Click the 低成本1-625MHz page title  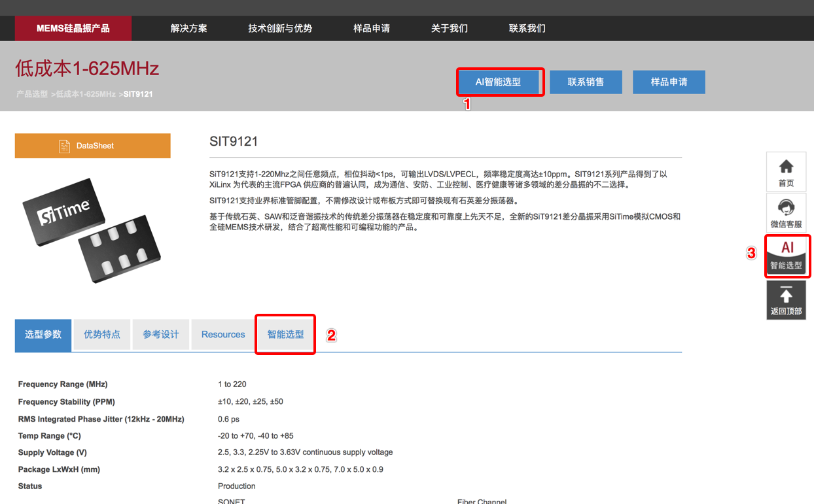(87, 69)
